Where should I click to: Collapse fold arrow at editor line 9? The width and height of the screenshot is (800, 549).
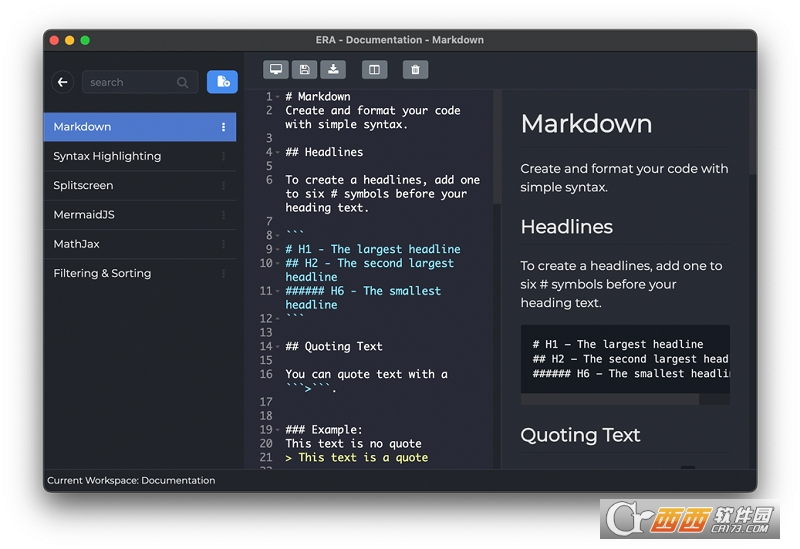(278, 249)
